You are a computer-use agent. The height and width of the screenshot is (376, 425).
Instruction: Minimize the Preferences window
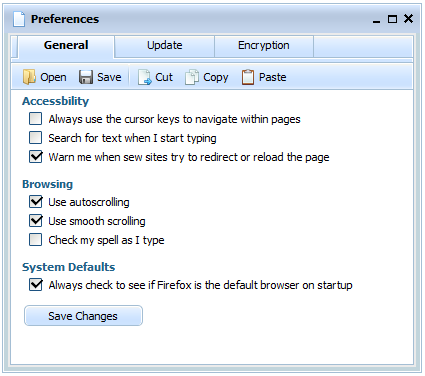pos(376,21)
